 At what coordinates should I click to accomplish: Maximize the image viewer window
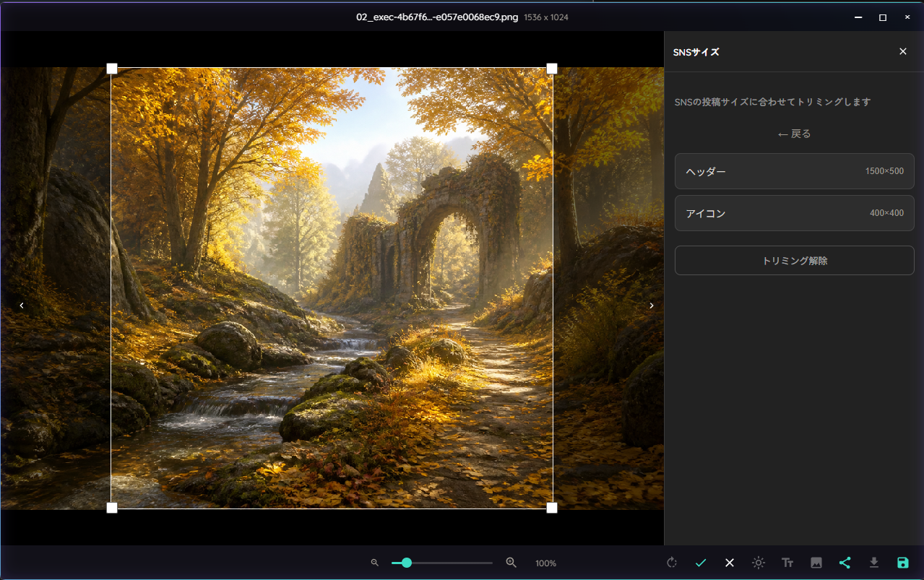[x=883, y=17]
